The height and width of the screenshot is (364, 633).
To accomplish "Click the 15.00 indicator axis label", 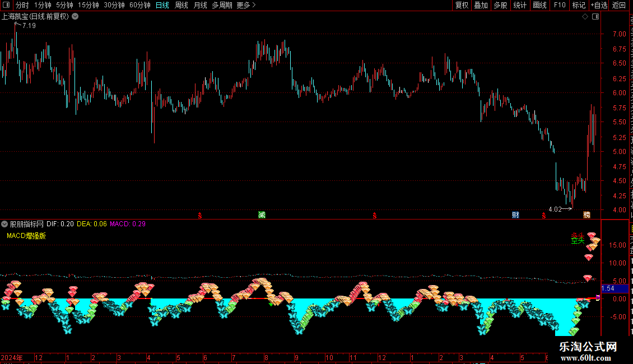I will (x=618, y=245).
